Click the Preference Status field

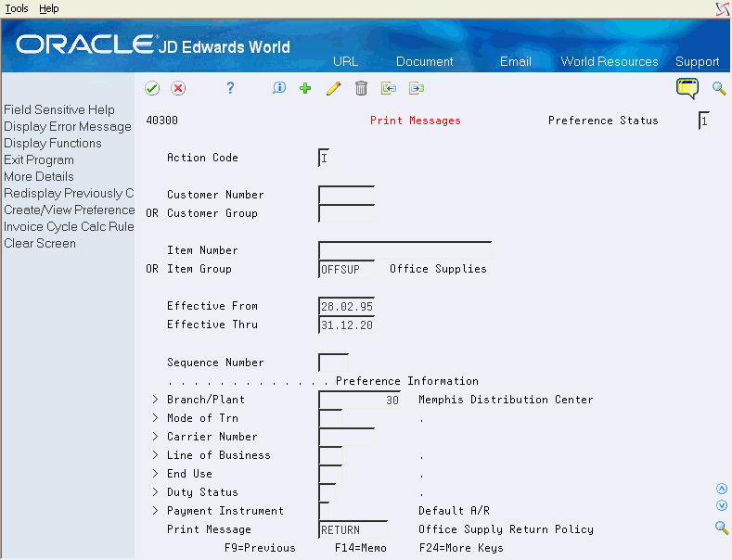pos(704,121)
